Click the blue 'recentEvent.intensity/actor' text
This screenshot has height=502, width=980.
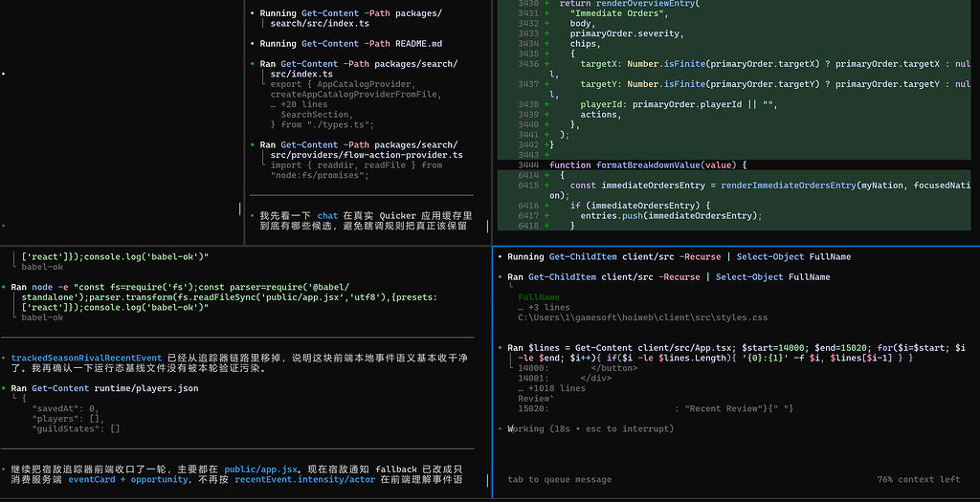305,479
